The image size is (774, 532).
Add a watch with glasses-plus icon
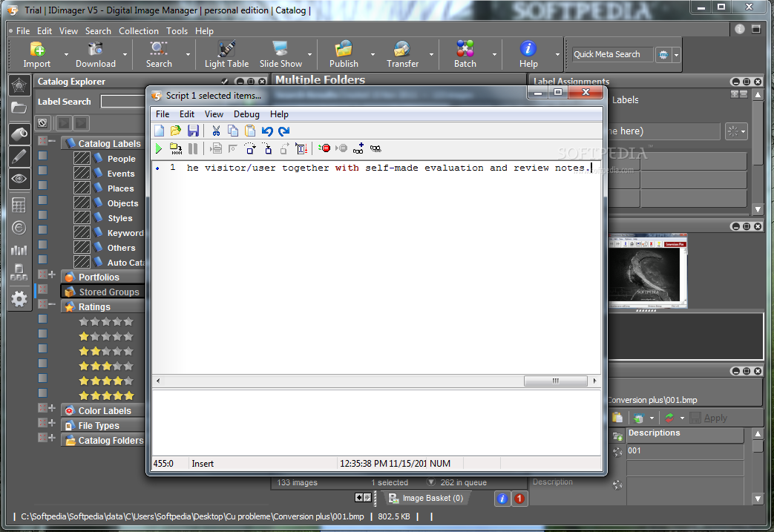pyautogui.click(x=358, y=148)
